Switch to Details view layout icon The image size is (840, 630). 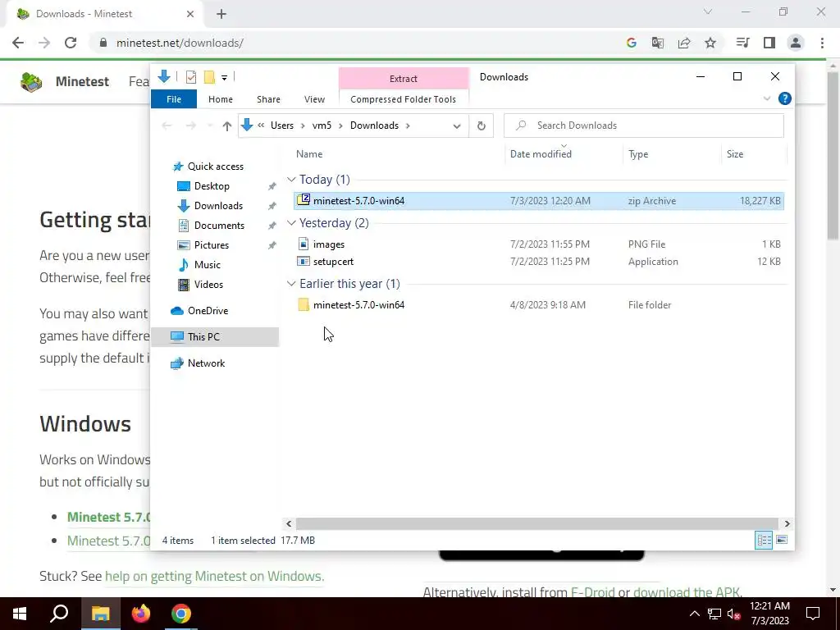[x=764, y=540]
